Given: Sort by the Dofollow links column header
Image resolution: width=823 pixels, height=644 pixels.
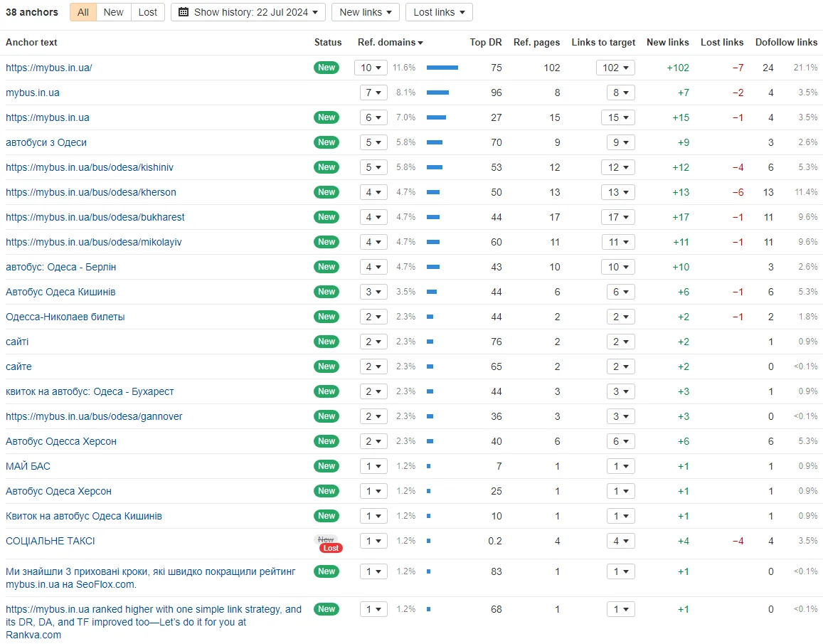Looking at the screenshot, I should click(786, 43).
